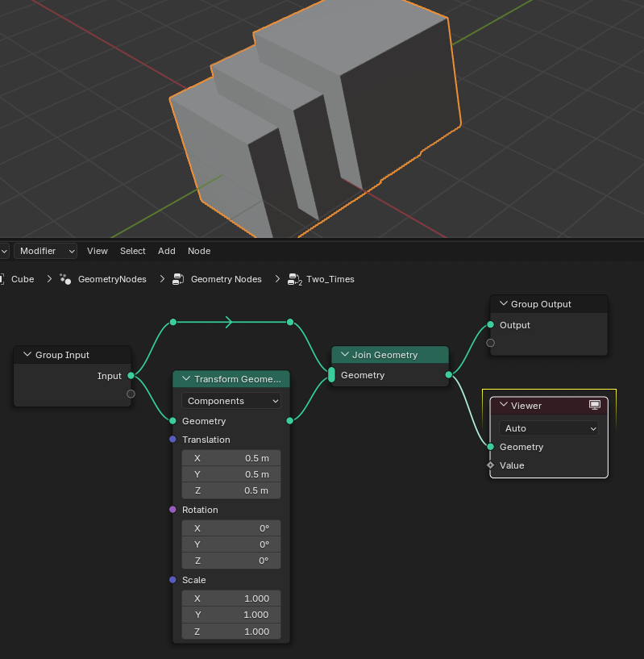Click the Group Input node's Input output socket
The image size is (644, 659).
click(x=131, y=375)
